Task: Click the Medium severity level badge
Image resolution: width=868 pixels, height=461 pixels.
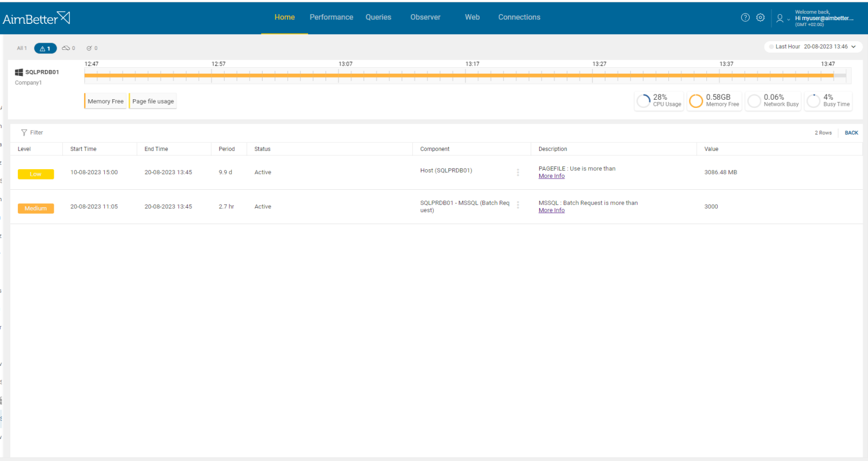Action: (36, 208)
